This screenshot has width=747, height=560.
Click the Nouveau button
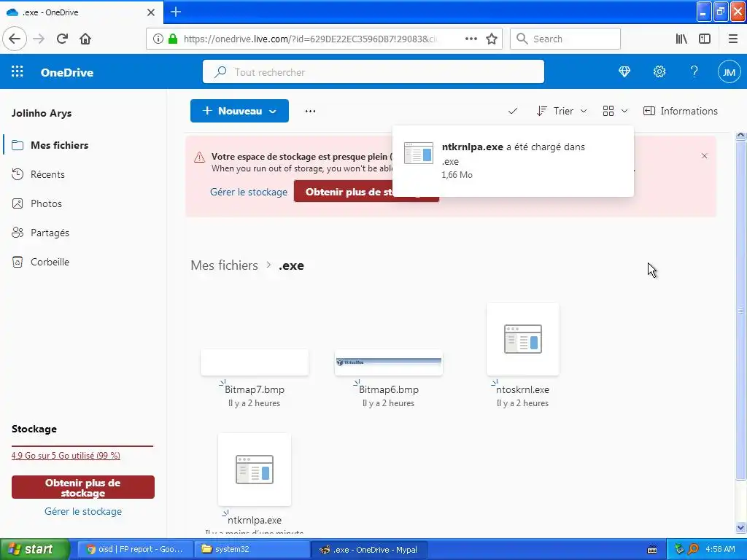[x=239, y=111]
